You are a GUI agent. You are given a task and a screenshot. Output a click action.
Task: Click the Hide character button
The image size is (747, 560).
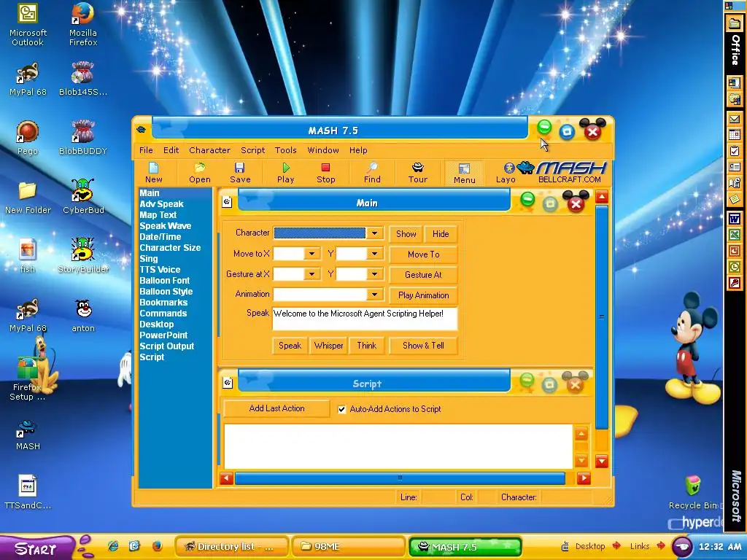441,234
